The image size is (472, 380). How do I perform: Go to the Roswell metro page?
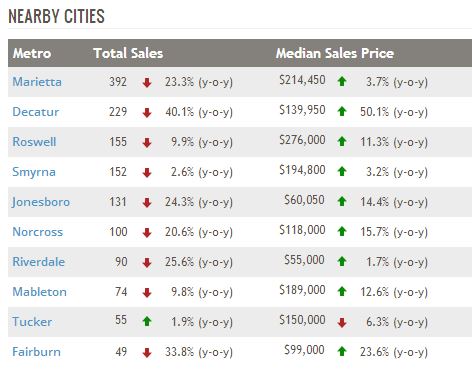[34, 142]
